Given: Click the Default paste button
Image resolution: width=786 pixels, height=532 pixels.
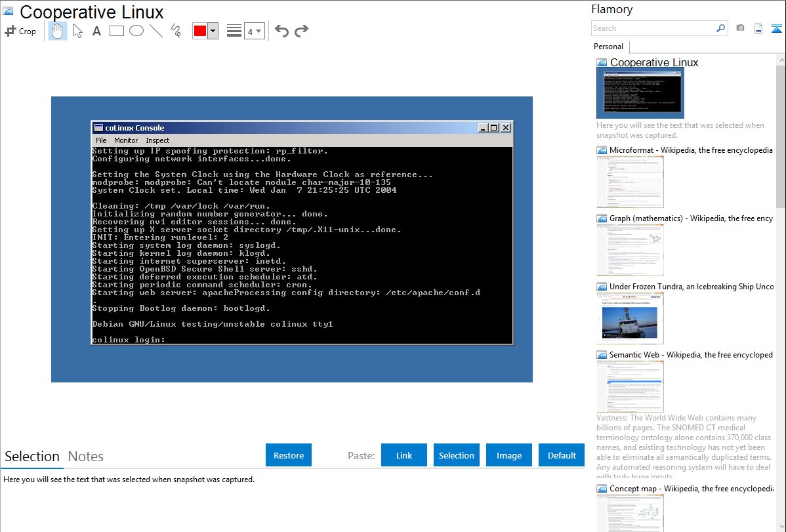Looking at the screenshot, I should pos(562,455).
